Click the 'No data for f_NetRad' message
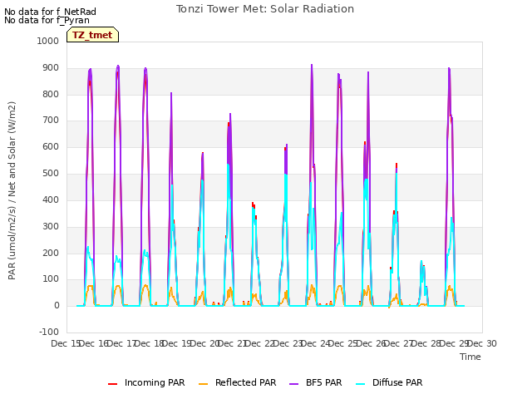The width and height of the screenshot is (532, 399). [50, 12]
